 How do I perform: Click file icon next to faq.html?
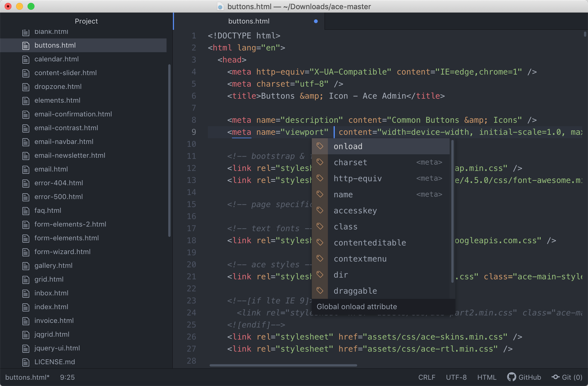[26, 211]
